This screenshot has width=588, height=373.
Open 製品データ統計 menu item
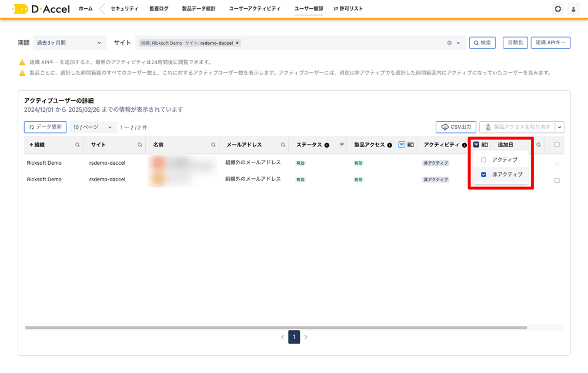[199, 9]
